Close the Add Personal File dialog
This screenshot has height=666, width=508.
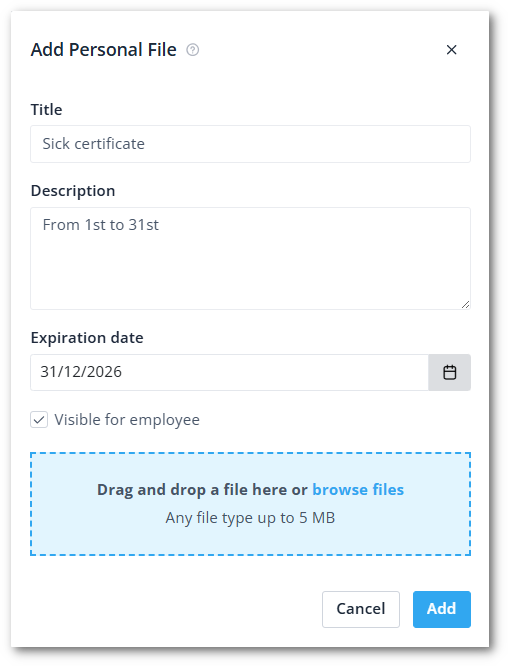(x=452, y=50)
